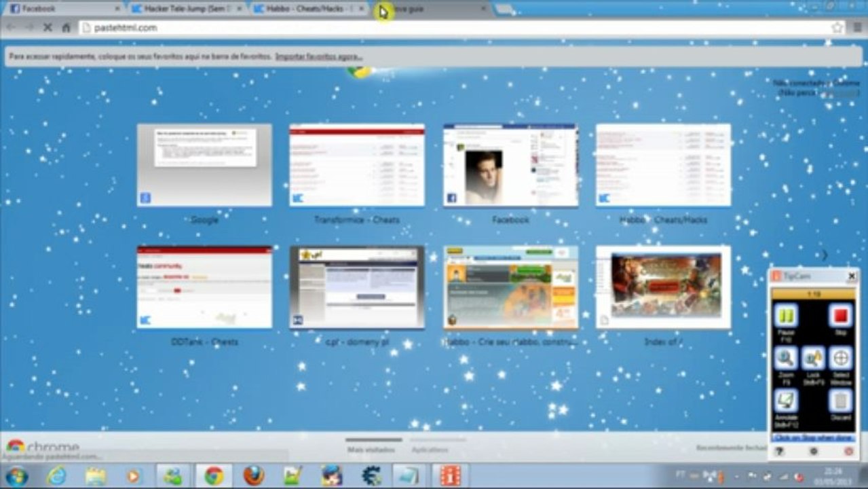Switch to the Hacker Tele-Jump tab
This screenshot has width=868, height=489.
point(187,9)
